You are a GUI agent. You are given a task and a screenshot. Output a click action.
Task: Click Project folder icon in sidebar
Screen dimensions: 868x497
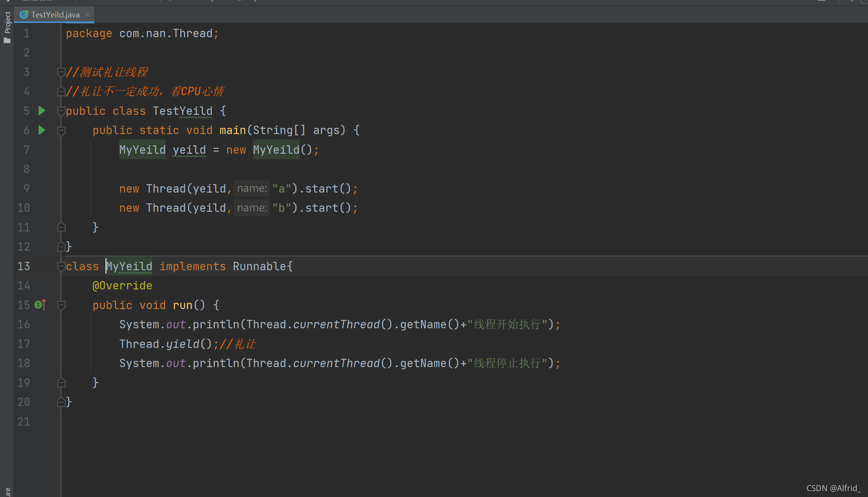coord(7,41)
